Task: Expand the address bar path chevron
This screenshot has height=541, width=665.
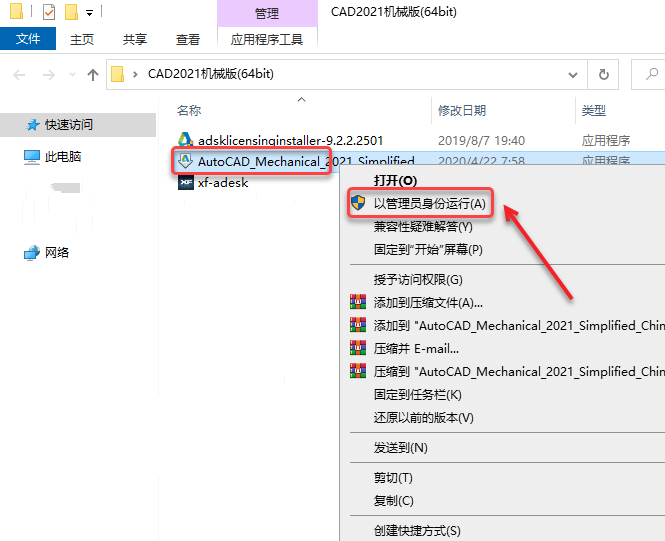Action: pyautogui.click(x=135, y=75)
